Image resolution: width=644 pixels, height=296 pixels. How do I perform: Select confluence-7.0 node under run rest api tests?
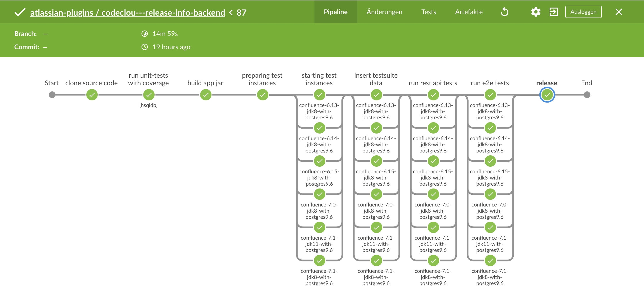pos(433,194)
